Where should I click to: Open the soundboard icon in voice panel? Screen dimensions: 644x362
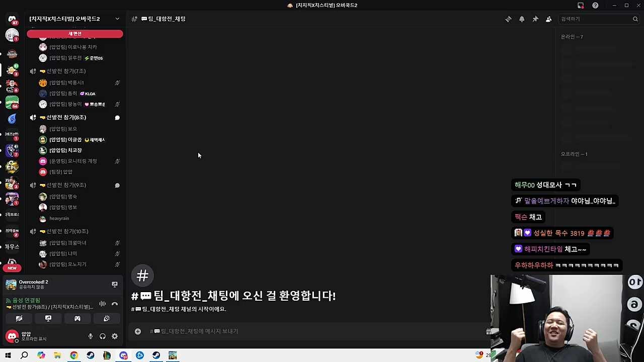(x=107, y=318)
